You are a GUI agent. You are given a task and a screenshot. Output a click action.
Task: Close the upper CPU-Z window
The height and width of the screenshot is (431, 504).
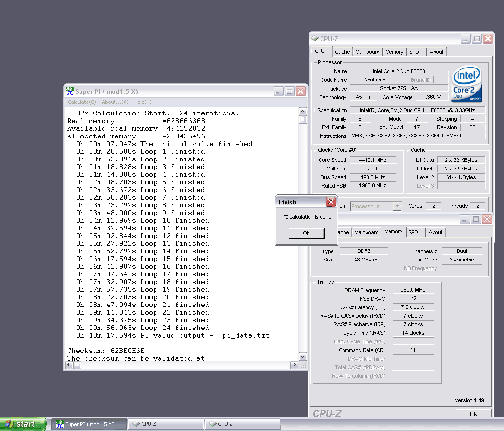(x=488, y=39)
